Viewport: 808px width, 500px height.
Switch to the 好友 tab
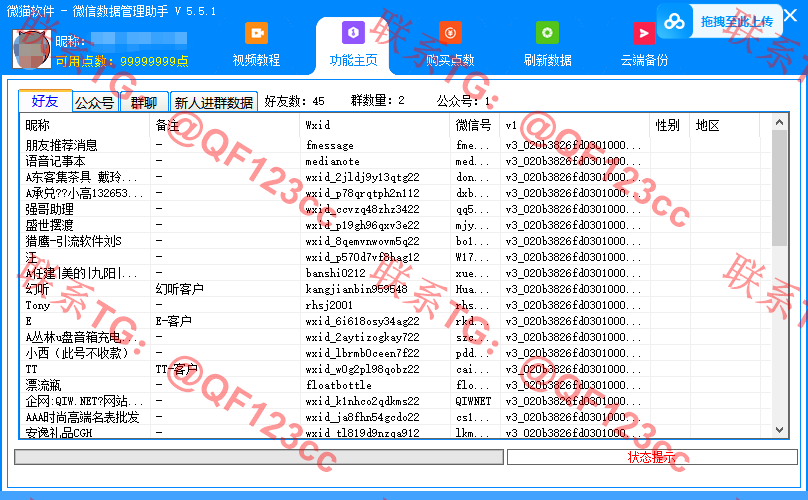(x=45, y=101)
